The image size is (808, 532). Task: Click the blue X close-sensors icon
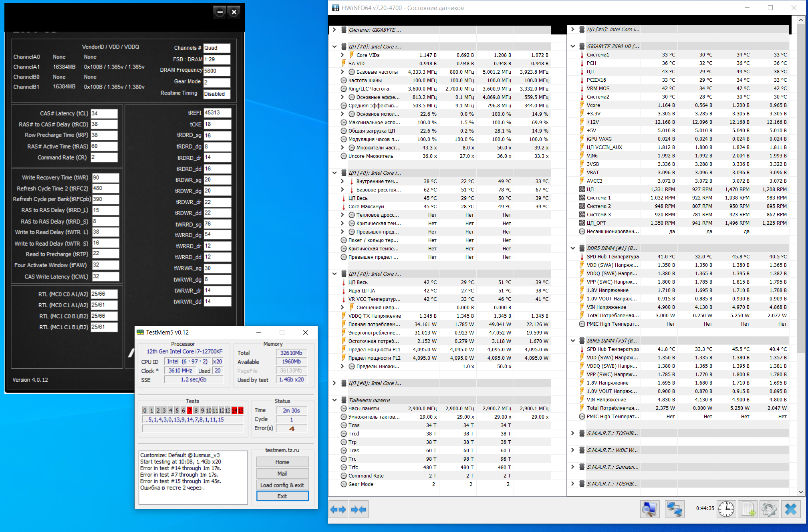(x=790, y=510)
